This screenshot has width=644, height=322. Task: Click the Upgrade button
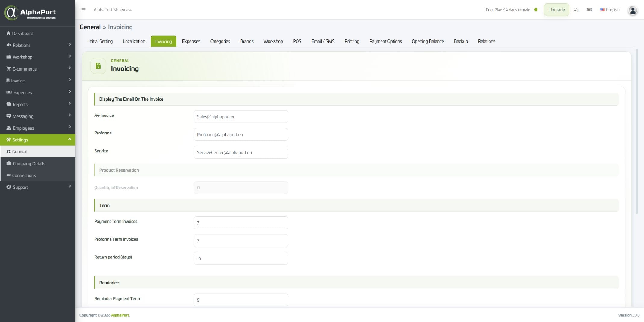click(x=557, y=10)
